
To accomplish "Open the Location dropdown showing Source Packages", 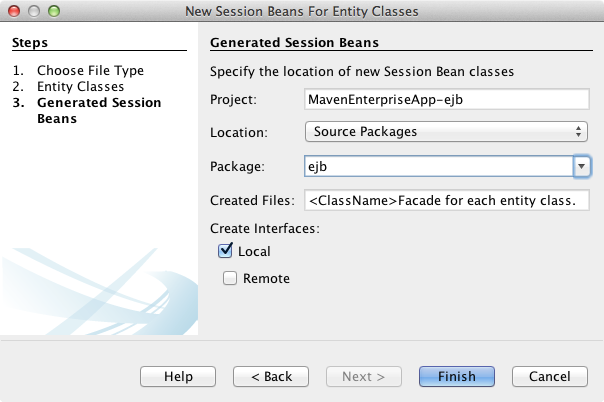I will pyautogui.click(x=446, y=132).
